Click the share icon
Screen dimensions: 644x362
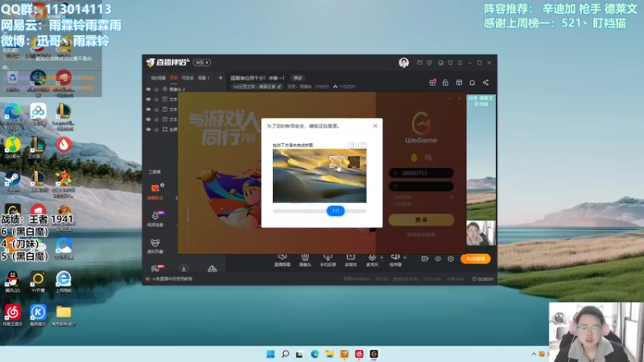click(x=486, y=83)
